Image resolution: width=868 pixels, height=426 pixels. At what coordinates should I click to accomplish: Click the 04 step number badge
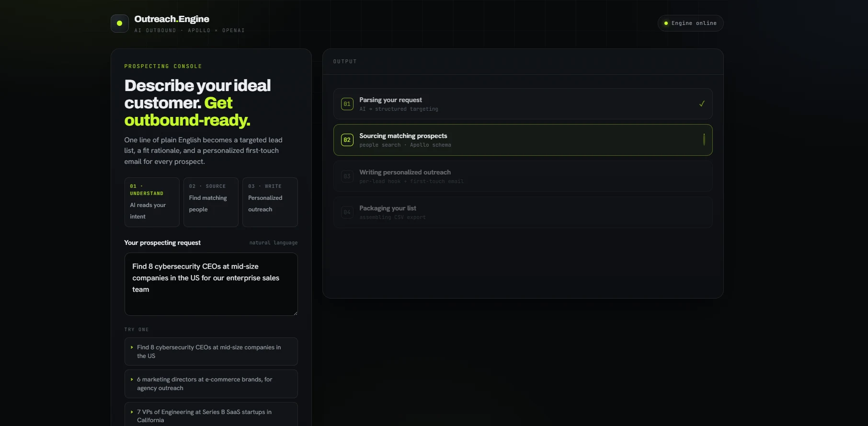click(x=347, y=212)
